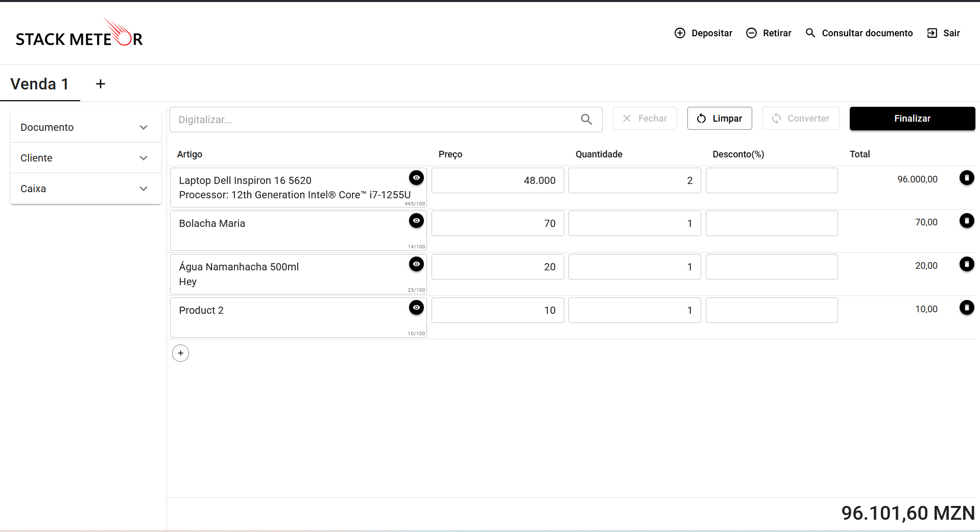Screen dimensions: 980x532
Task: Click the Finalizar button
Action: pyautogui.click(x=912, y=119)
